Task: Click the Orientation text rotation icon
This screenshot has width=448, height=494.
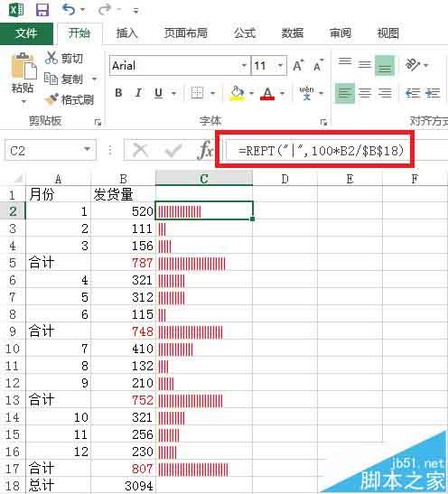Action: tap(413, 65)
